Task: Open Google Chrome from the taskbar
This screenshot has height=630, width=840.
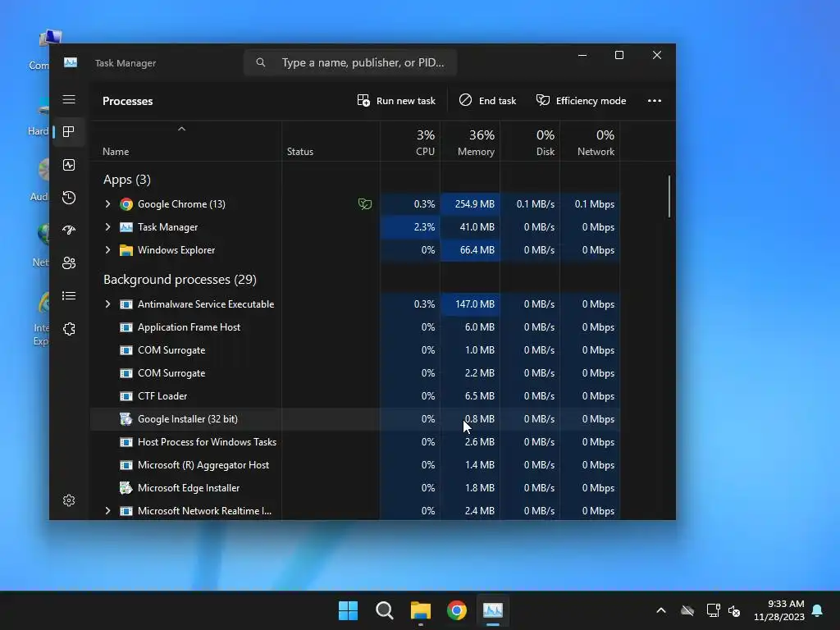Action: pos(457,610)
